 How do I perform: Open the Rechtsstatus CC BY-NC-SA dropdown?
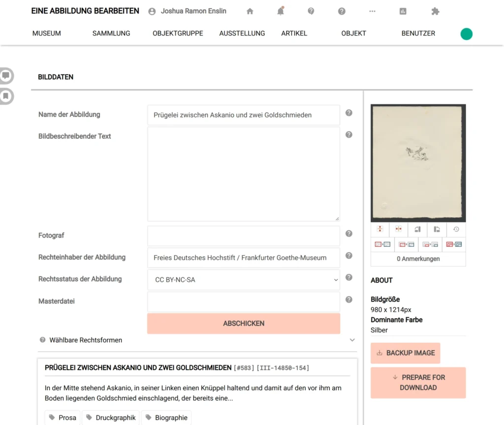tap(244, 280)
